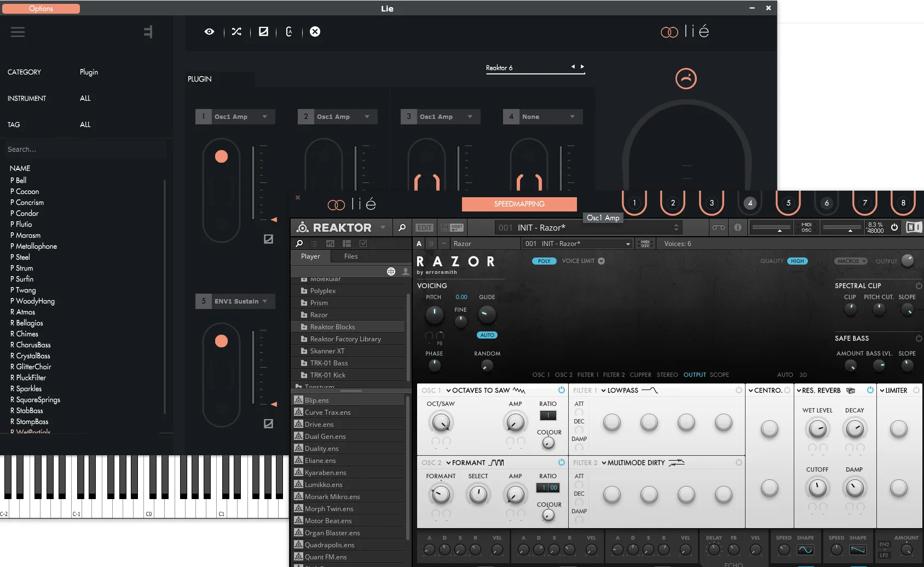Viewport: 924px width, 567px height.
Task: Open the ENV1 Sustain parameter dropdown
Action: click(264, 301)
